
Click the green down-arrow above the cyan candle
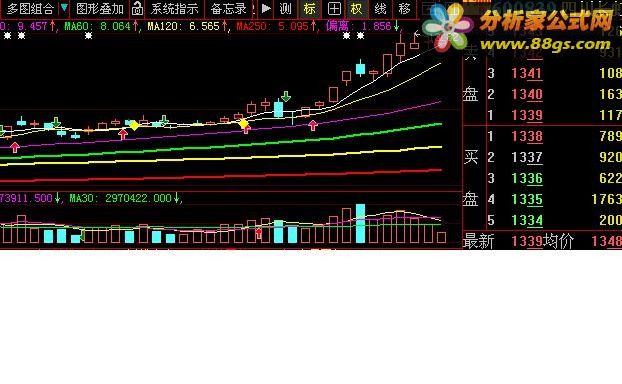click(x=286, y=96)
